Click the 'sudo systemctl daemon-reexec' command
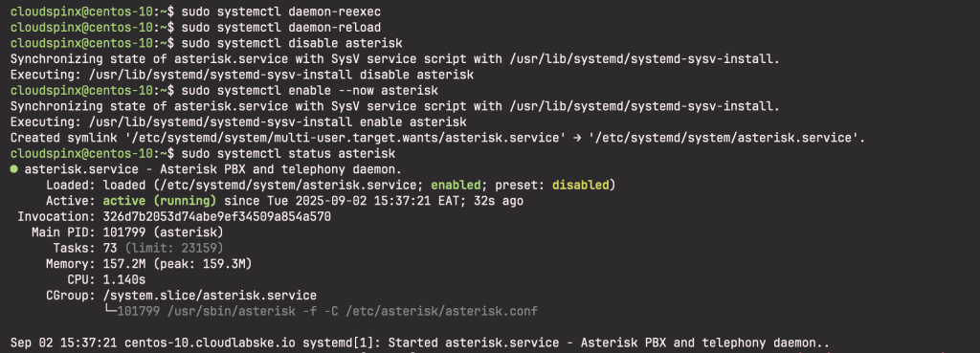Image resolution: width=980 pixels, height=353 pixels. [x=280, y=11]
